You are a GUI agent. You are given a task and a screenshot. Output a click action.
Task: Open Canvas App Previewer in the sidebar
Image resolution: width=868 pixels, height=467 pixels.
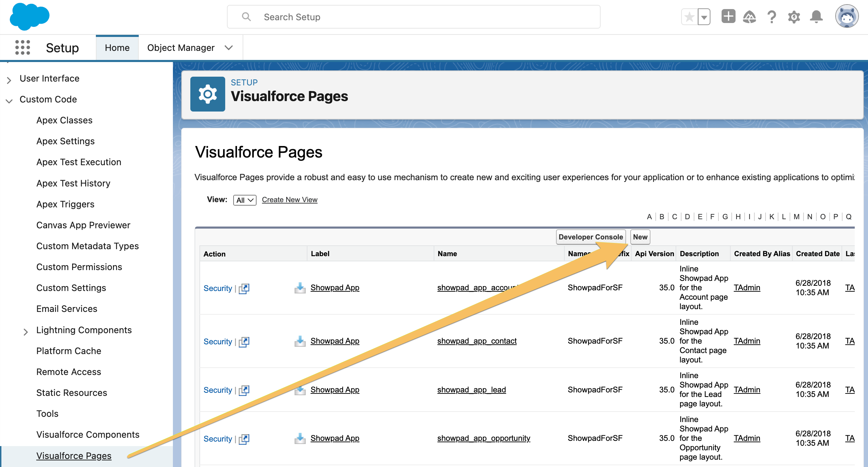coord(83,225)
